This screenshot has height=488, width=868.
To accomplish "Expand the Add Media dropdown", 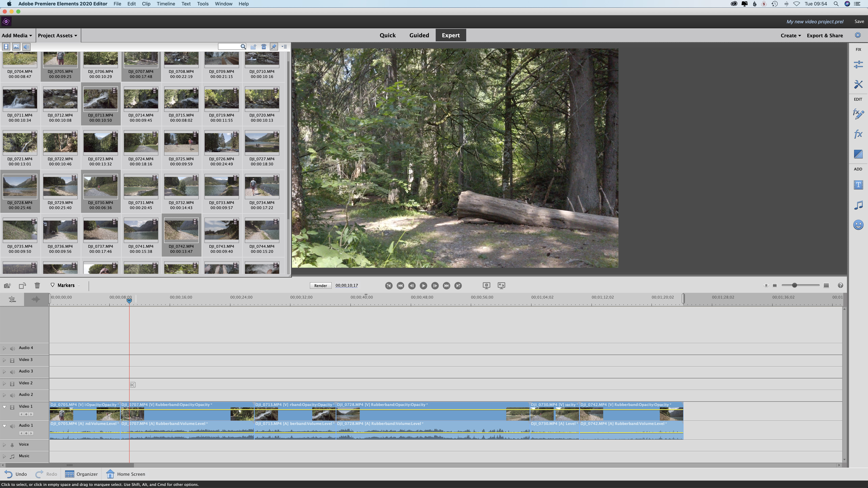I will (x=17, y=35).
